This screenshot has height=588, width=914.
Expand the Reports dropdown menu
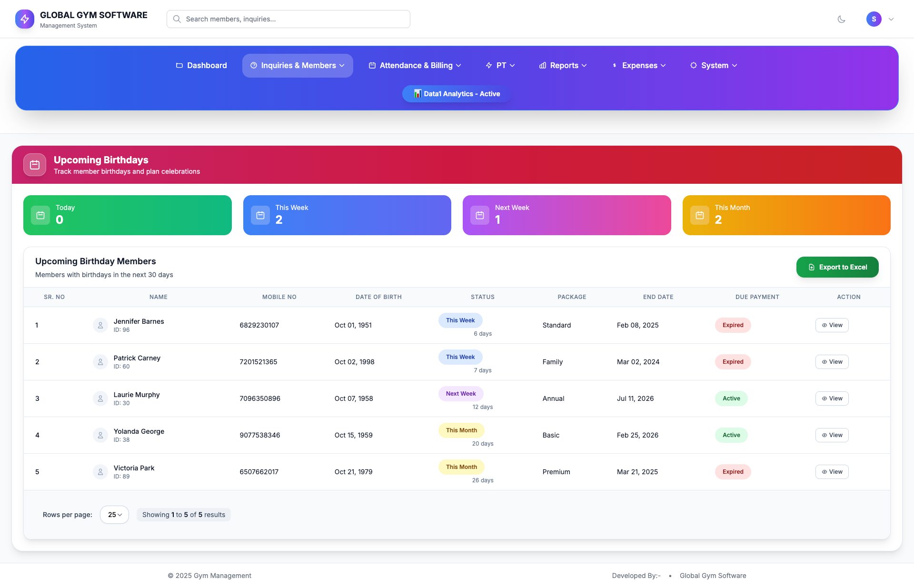563,66
